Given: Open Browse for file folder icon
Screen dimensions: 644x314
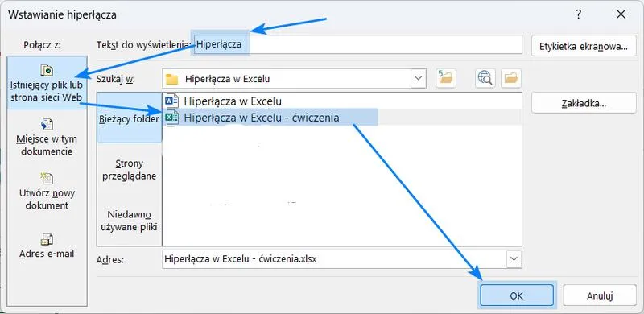Looking at the screenshot, I should point(511,78).
